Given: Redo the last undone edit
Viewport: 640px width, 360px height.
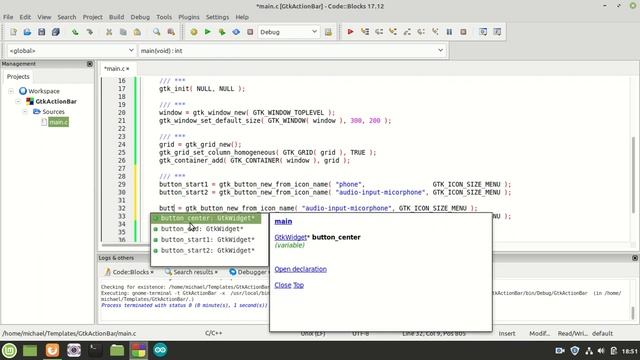Looking at the screenshot, I should pos(89,32).
